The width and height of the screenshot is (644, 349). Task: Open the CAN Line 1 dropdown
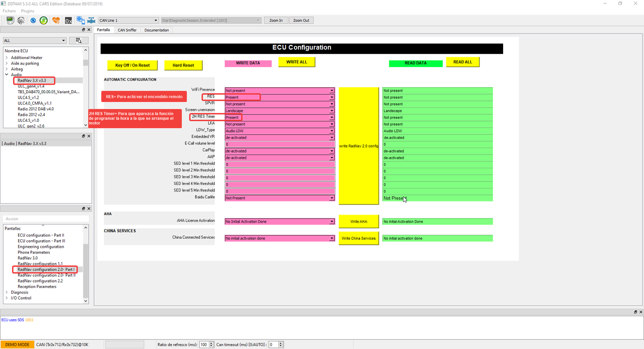tap(128, 21)
